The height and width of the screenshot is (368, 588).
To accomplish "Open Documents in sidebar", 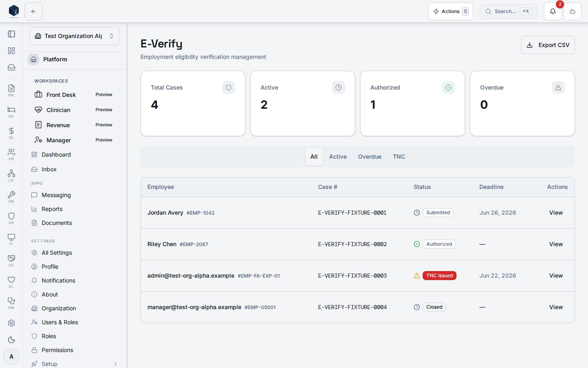I will [75, 223].
